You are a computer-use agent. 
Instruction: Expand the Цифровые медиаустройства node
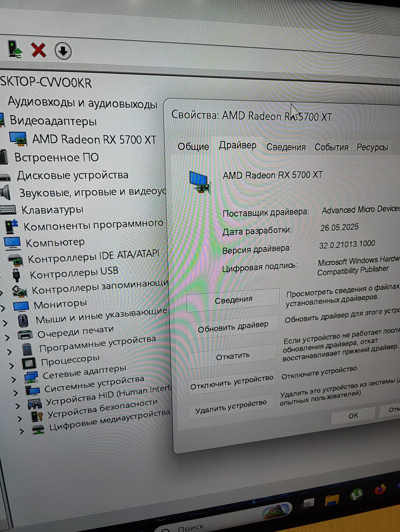[22, 431]
